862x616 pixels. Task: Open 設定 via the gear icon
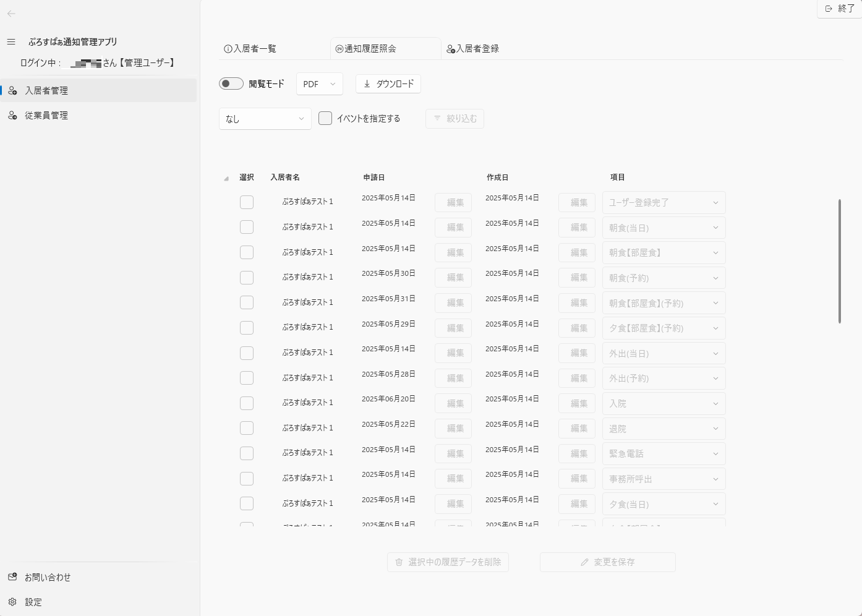pyautogui.click(x=12, y=602)
